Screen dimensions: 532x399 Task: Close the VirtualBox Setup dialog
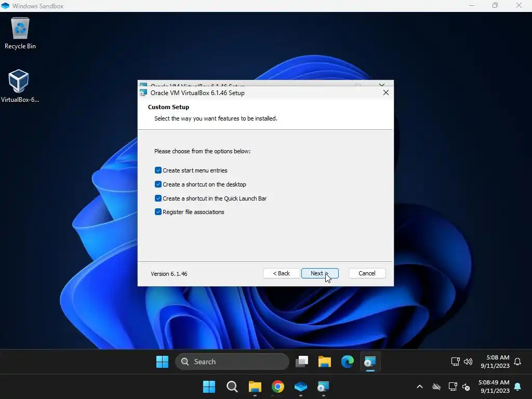coord(386,92)
